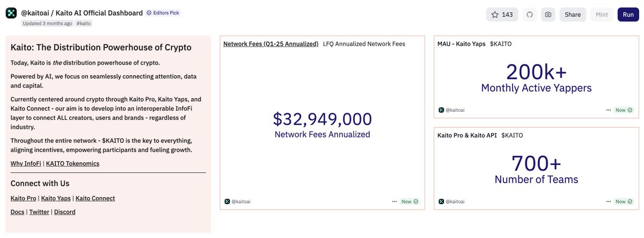Click the Share button
The image size is (644, 238).
573,15
